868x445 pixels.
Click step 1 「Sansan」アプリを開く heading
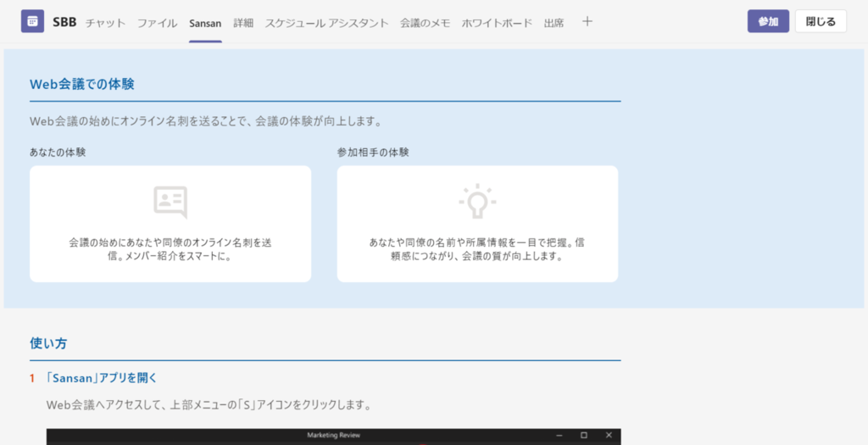click(x=102, y=378)
